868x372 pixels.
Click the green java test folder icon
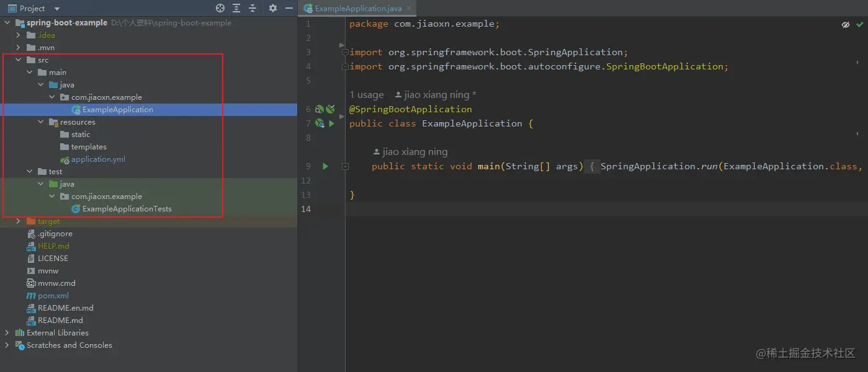[x=53, y=184]
